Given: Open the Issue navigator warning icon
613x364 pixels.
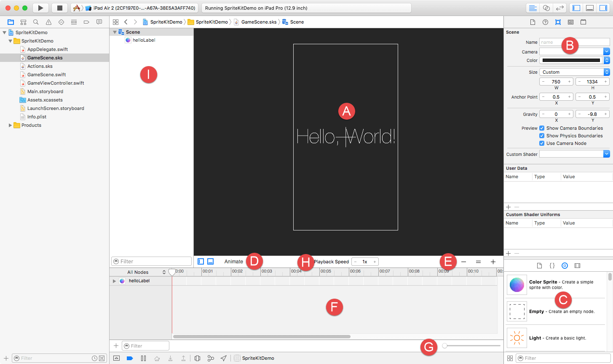Looking at the screenshot, I should [49, 22].
